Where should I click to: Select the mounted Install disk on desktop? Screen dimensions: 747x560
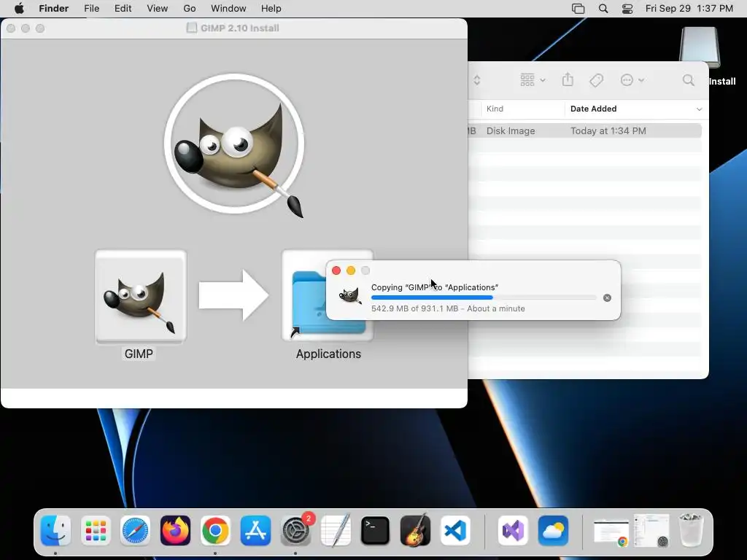700,47
